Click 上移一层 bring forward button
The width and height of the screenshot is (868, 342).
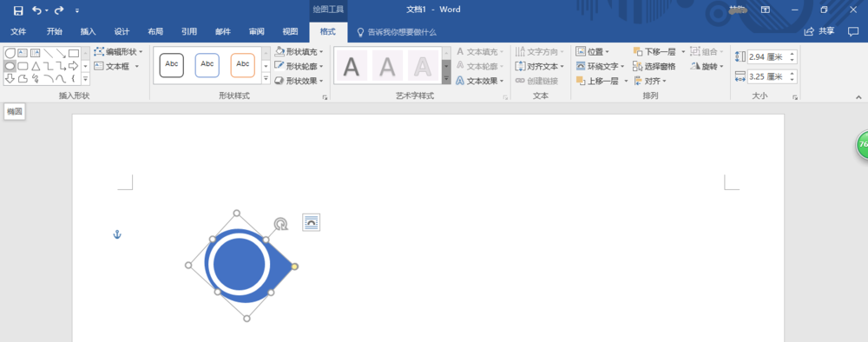(x=598, y=81)
